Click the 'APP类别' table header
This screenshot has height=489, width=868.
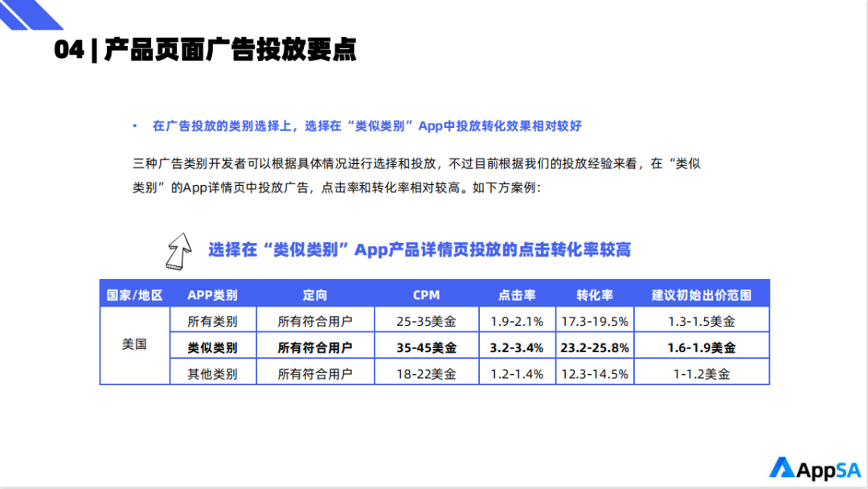(212, 295)
